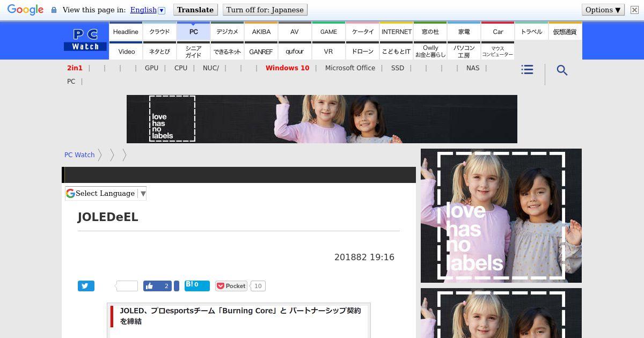Click the large sidebar love has no labels ad

[x=501, y=216]
